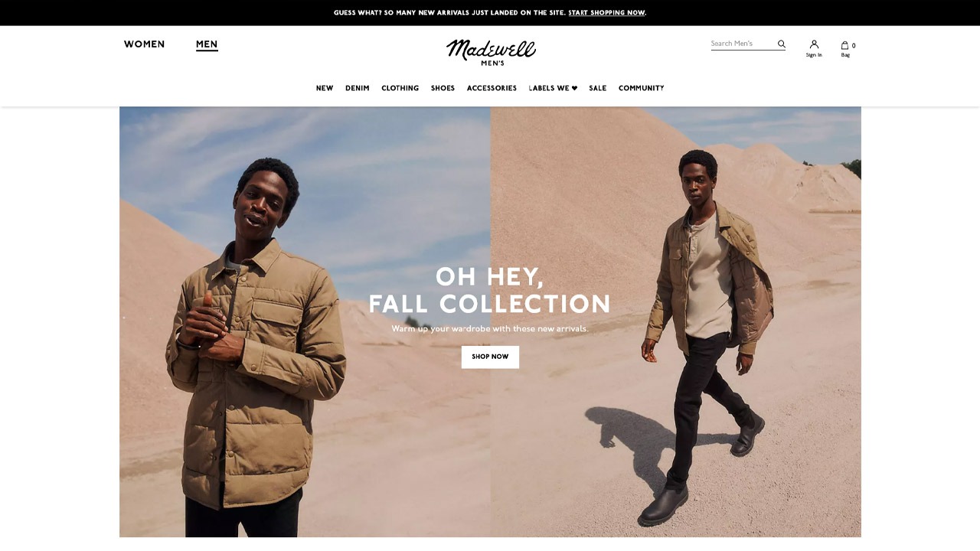
Task: Click the right hero image of walking man
Action: [676, 321]
